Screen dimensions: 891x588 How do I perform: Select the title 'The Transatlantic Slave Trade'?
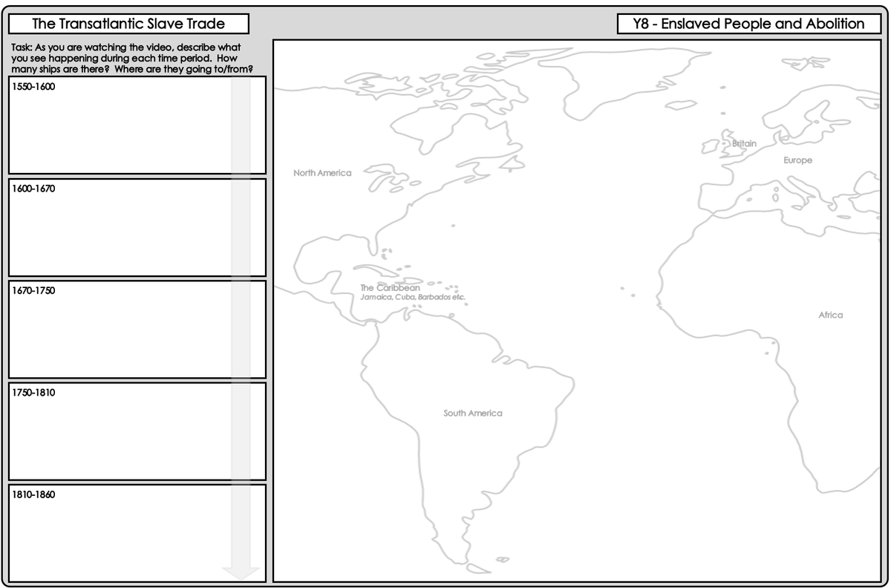click(128, 23)
